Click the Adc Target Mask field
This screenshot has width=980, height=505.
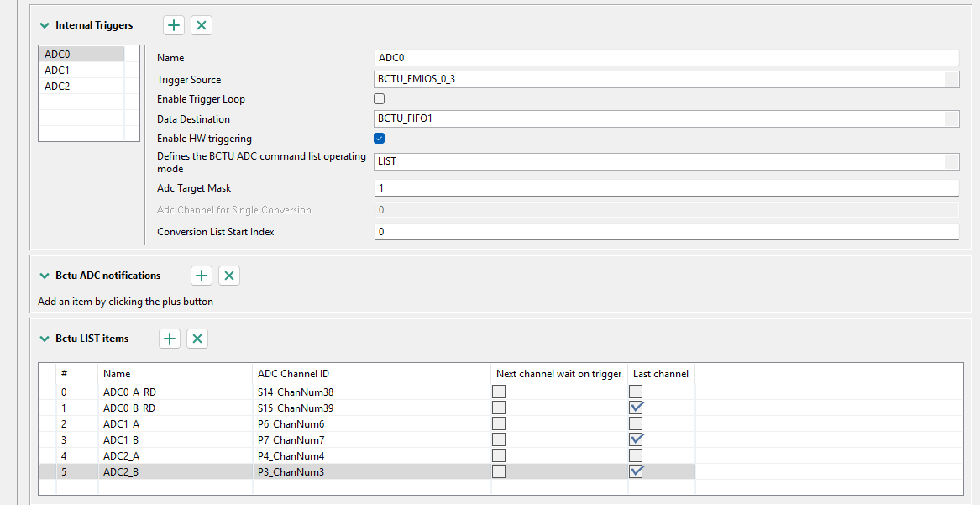(x=666, y=187)
